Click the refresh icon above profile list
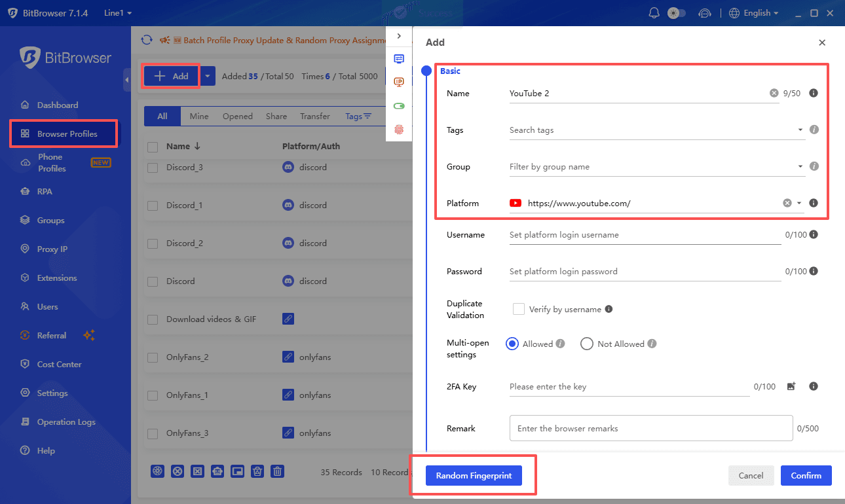845x504 pixels. click(x=147, y=40)
